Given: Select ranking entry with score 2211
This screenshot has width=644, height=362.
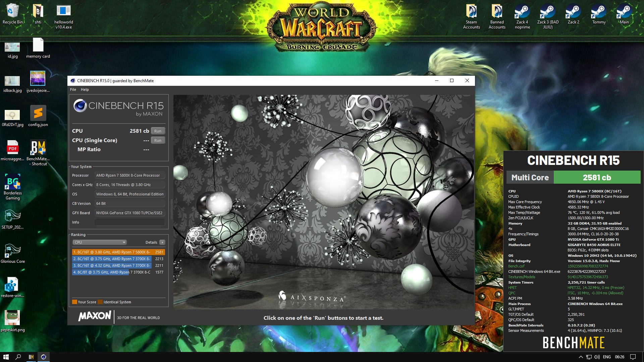Looking at the screenshot, I should tap(118, 265).
